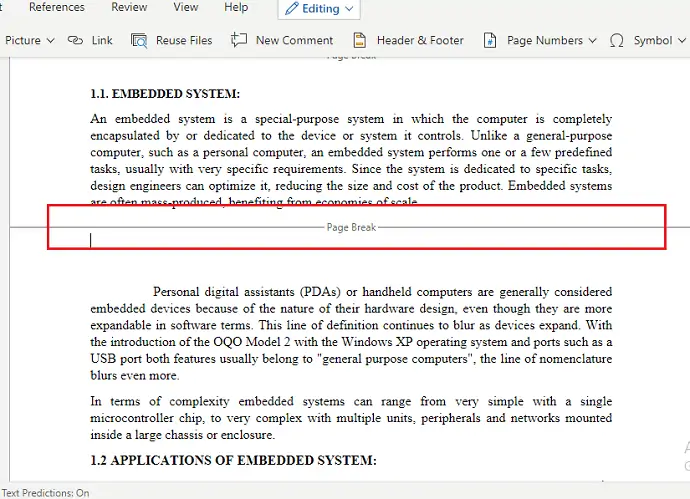Expand the Picture dropdown arrow
690x499 pixels.
pyautogui.click(x=51, y=40)
